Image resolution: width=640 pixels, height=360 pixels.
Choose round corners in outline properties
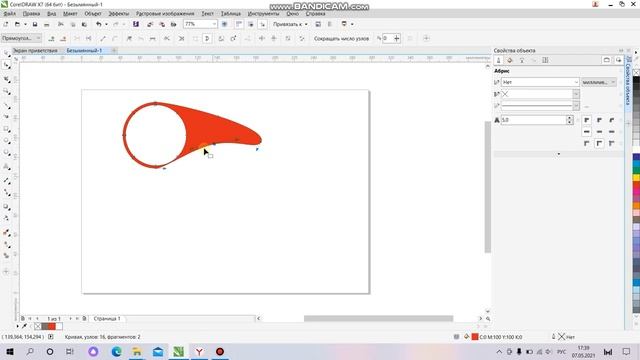[599, 120]
